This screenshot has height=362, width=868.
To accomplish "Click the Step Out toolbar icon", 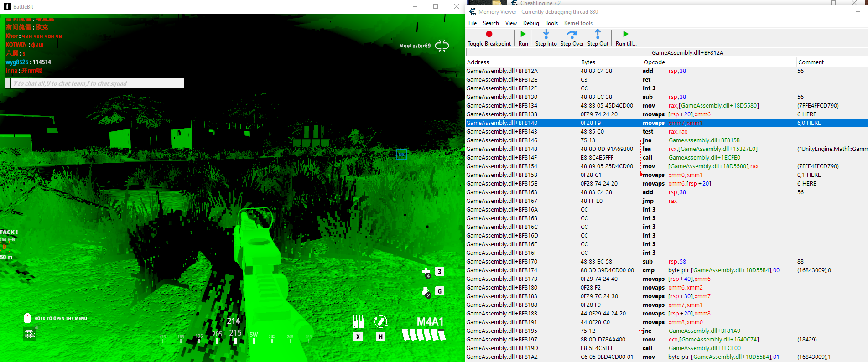I will coord(598,34).
